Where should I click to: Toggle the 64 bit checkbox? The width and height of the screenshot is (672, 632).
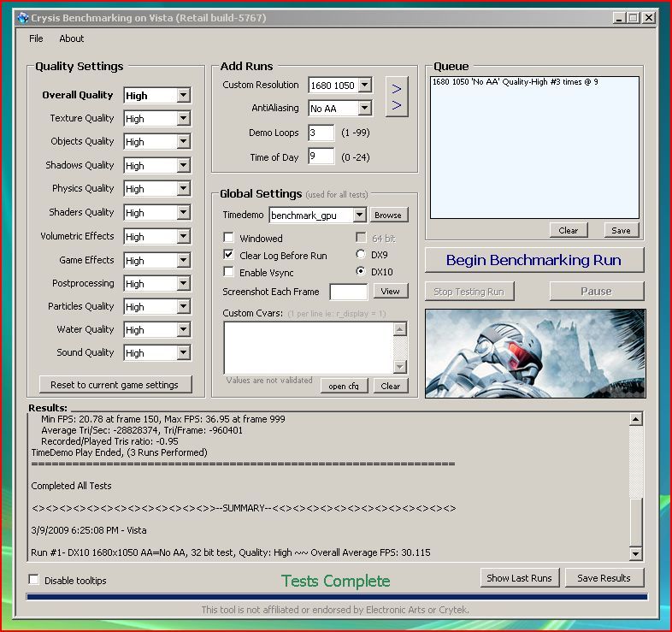[x=362, y=237]
